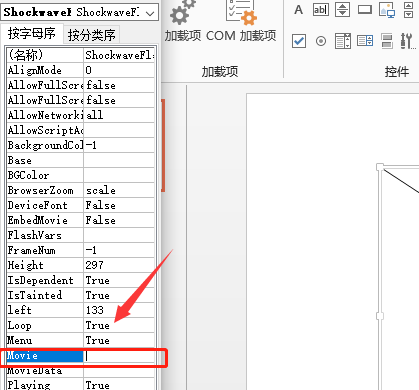This screenshot has height=390, width=419.
Task: Insert the Option Button radio control
Action: (321, 41)
